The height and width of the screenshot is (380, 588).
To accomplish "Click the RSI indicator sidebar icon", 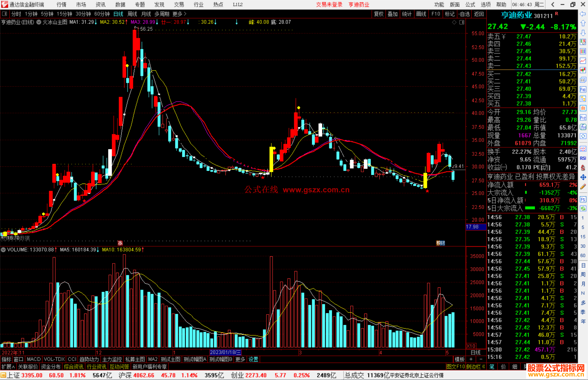I will [583, 158].
